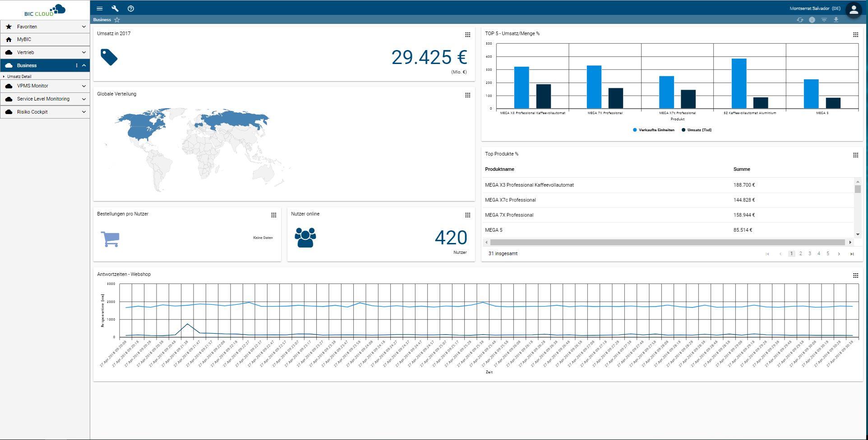
Task: Open the Business kebab options menu
Action: [x=77, y=65]
